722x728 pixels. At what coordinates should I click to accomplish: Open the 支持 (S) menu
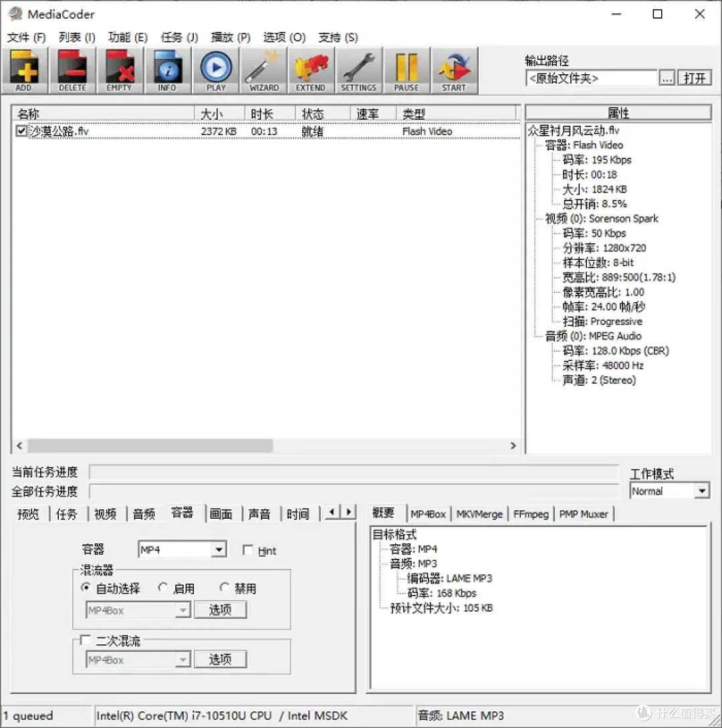tap(338, 37)
